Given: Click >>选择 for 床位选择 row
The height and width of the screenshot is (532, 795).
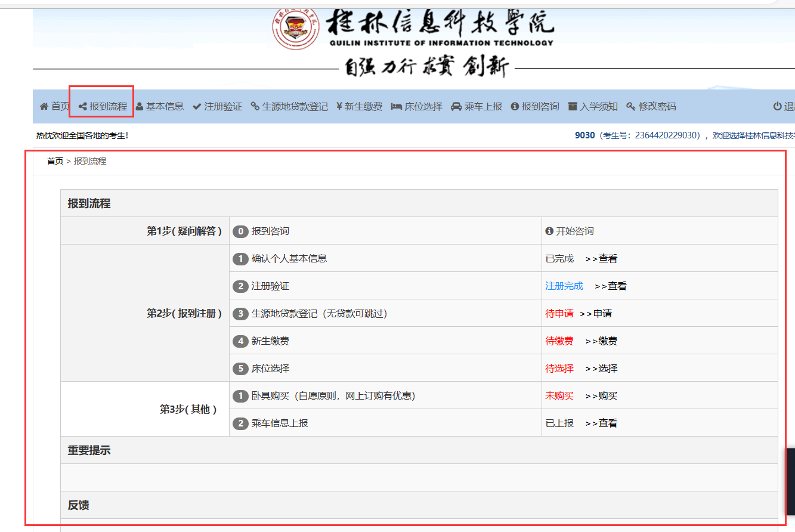Looking at the screenshot, I should [x=601, y=369].
